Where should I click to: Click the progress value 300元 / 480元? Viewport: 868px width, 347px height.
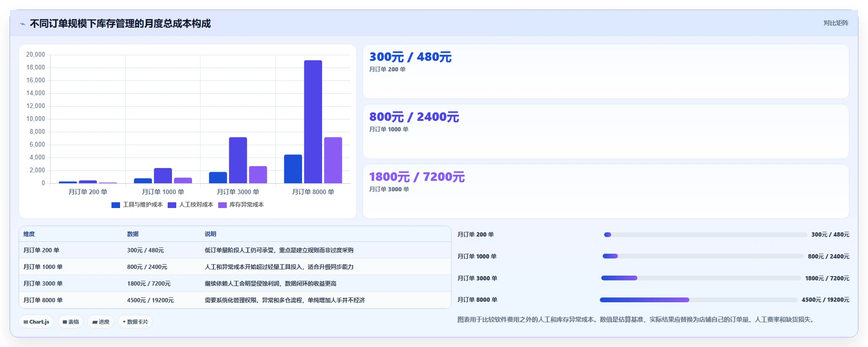[830, 235]
